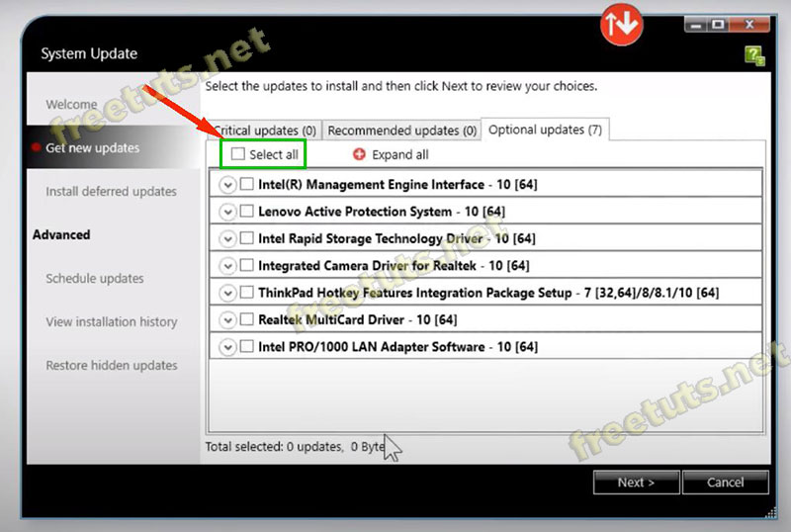Go to Welcome in the sidebar
This screenshot has height=532, width=791.
pos(71,105)
